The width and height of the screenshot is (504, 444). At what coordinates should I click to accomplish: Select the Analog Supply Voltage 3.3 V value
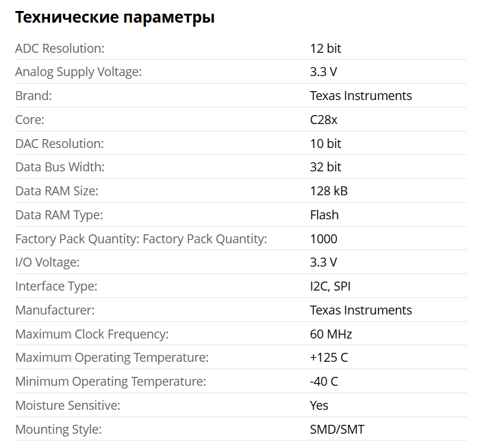323,72
